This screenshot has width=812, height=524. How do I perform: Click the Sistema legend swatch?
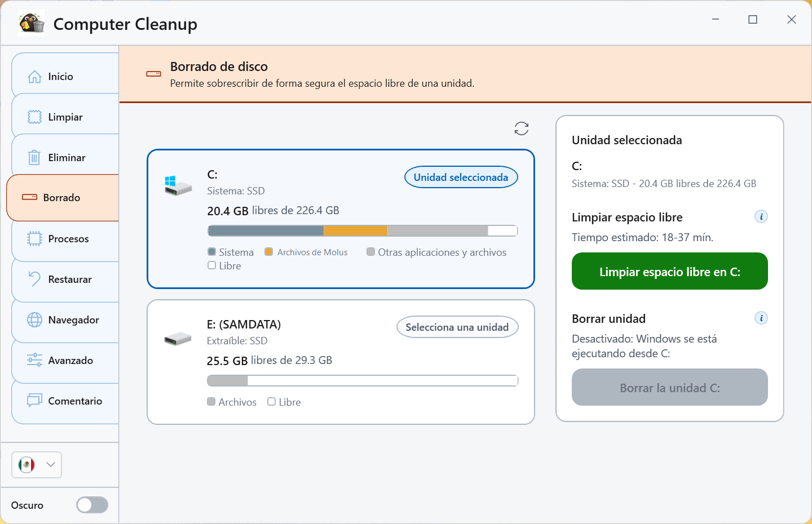[x=212, y=252]
